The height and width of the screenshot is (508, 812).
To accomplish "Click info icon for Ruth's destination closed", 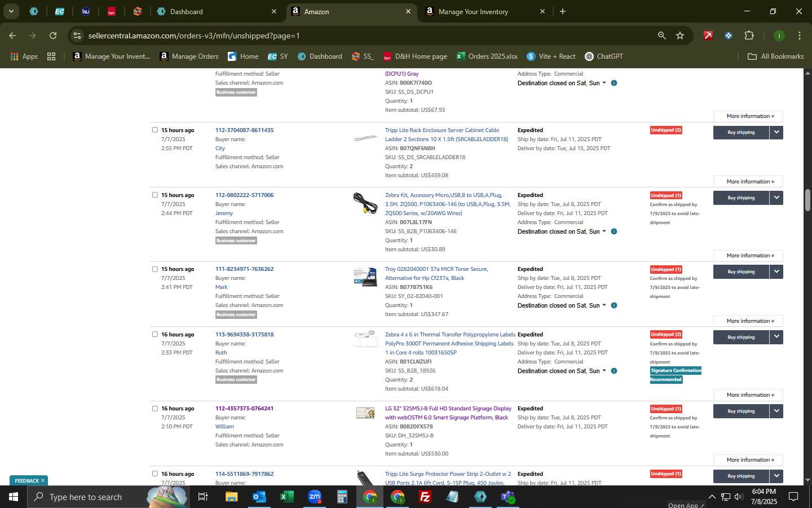I will [x=614, y=371].
